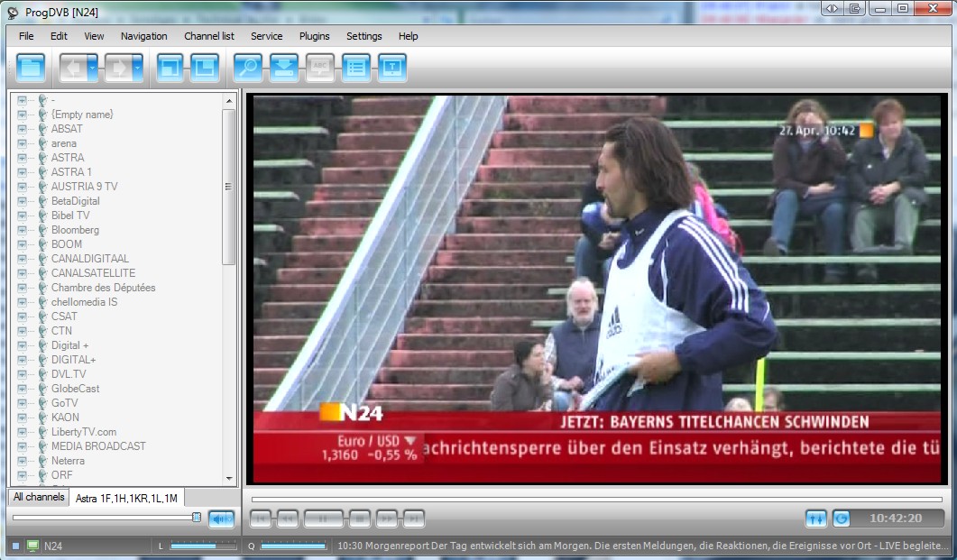Select Bibel TV in the channel tree
The width and height of the screenshot is (957, 560).
pyautogui.click(x=70, y=216)
